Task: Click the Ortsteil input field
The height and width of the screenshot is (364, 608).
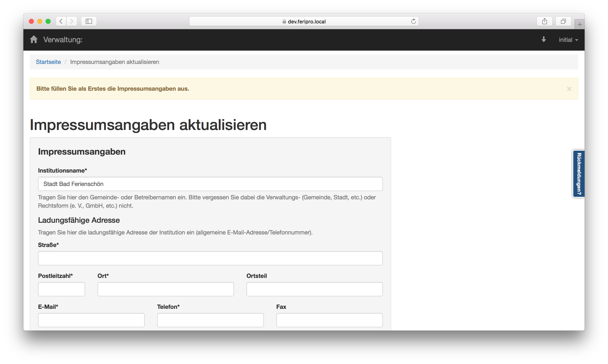Action: click(314, 289)
